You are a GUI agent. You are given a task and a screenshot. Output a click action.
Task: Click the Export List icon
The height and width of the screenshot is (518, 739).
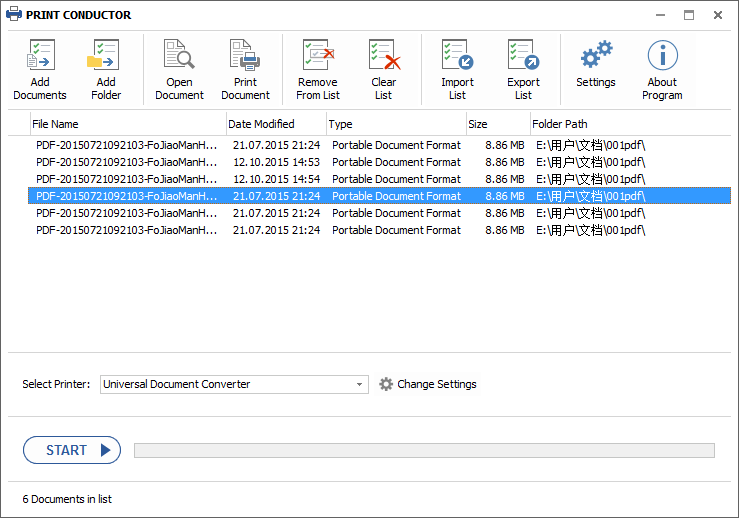click(523, 56)
